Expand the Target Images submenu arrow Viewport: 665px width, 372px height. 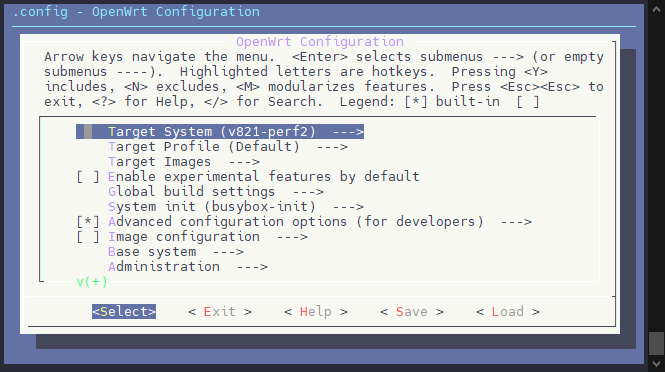pyautogui.click(x=244, y=162)
